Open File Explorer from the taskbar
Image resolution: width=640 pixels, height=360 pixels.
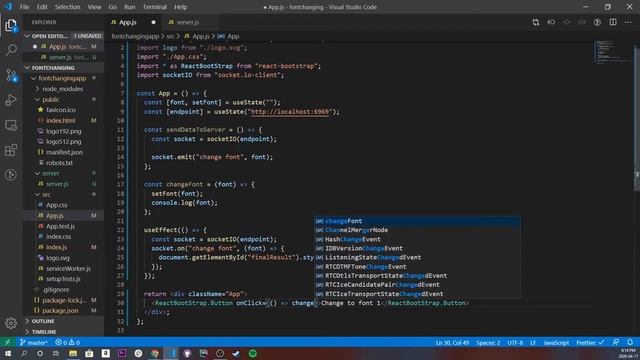pyautogui.click(x=73, y=353)
